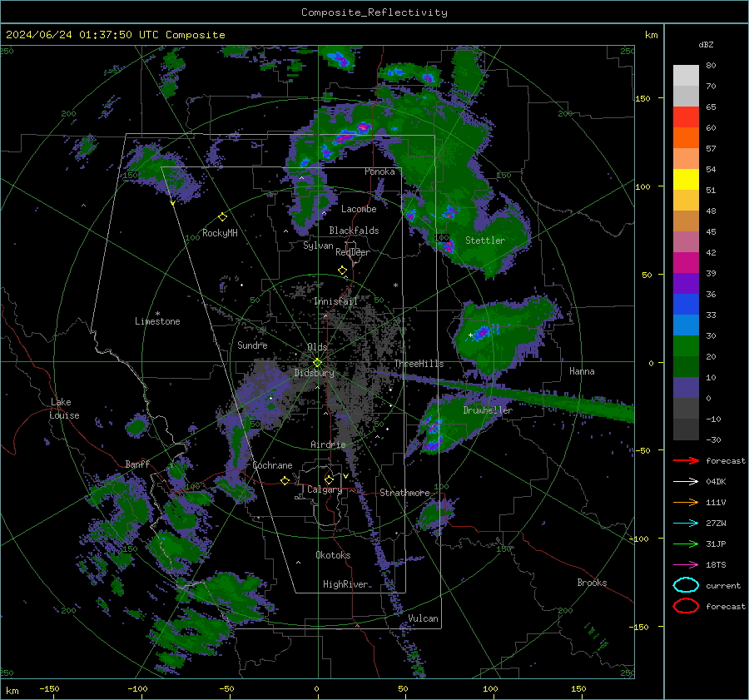Click the cyan 27ZW arrow icon
Screen dimensions: 749x700
pos(686,524)
